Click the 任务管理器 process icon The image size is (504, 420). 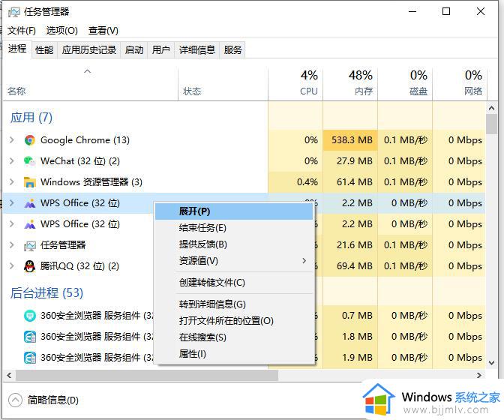click(29, 245)
